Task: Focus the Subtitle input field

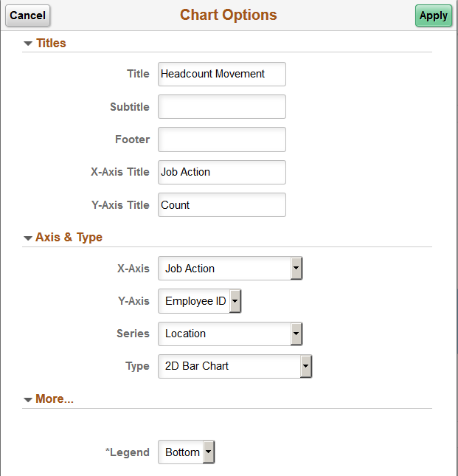Action: [221, 107]
